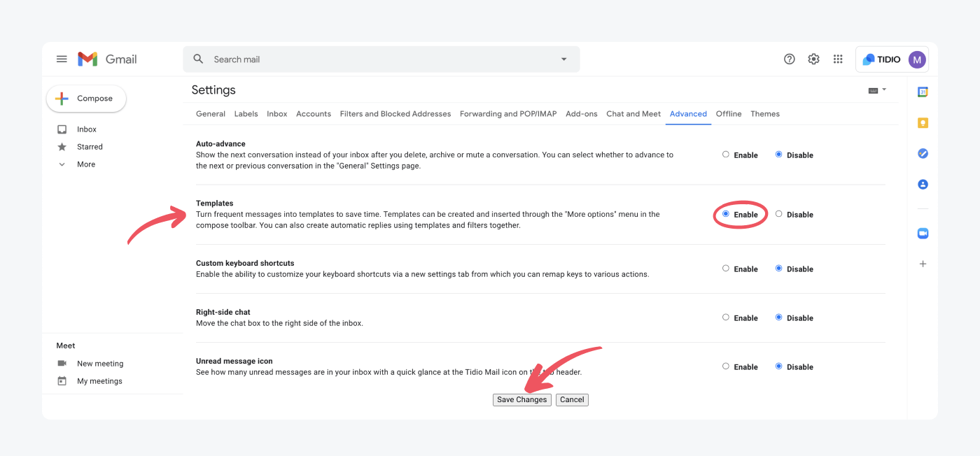The image size is (980, 456).
Task: Open the Google apps grid
Action: coord(838,59)
